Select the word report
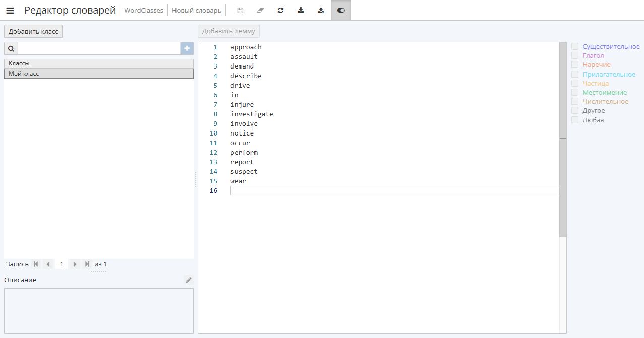 tap(242, 162)
